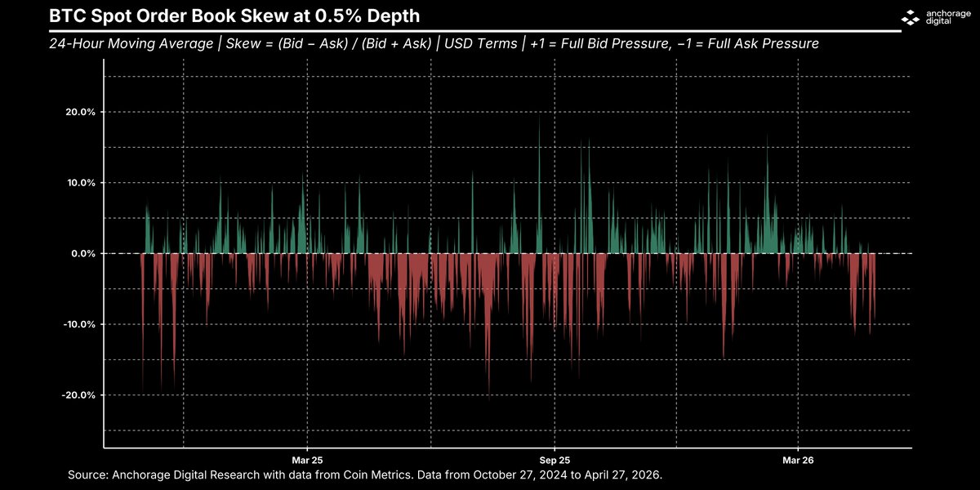Click the -10.0% y-axis label
This screenshot has width=980, height=490.
[78, 324]
